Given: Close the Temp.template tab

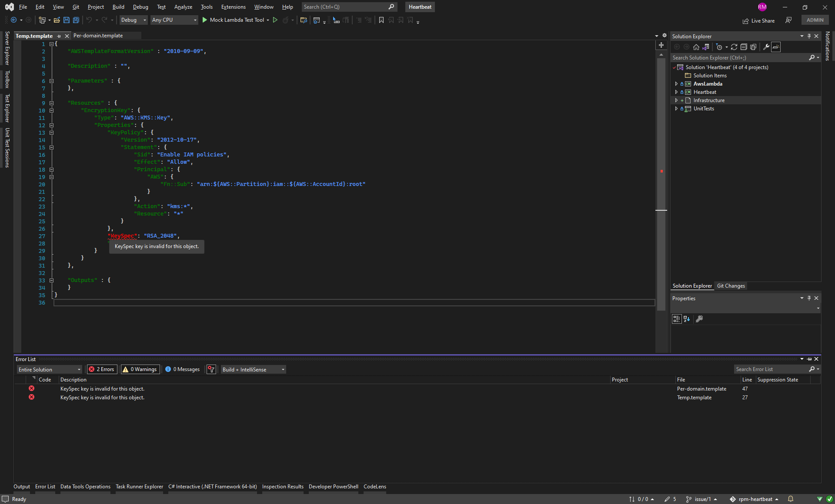Looking at the screenshot, I should pos(67,36).
